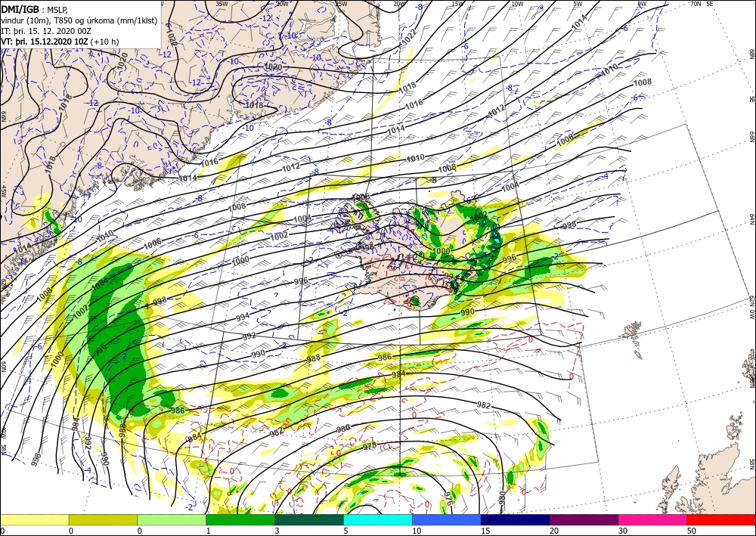Click the pale yellow swatch in the precipitation legend
756x536 pixels.
[x=34, y=519]
